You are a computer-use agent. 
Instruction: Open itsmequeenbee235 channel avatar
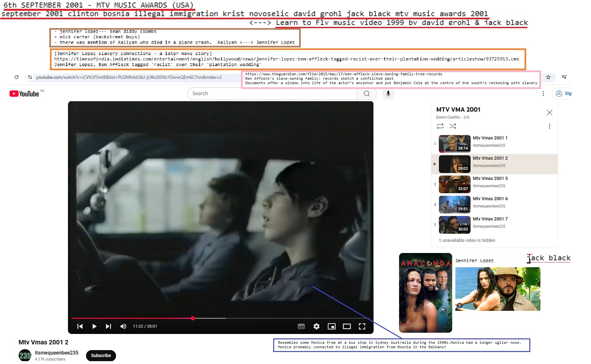coord(25,355)
